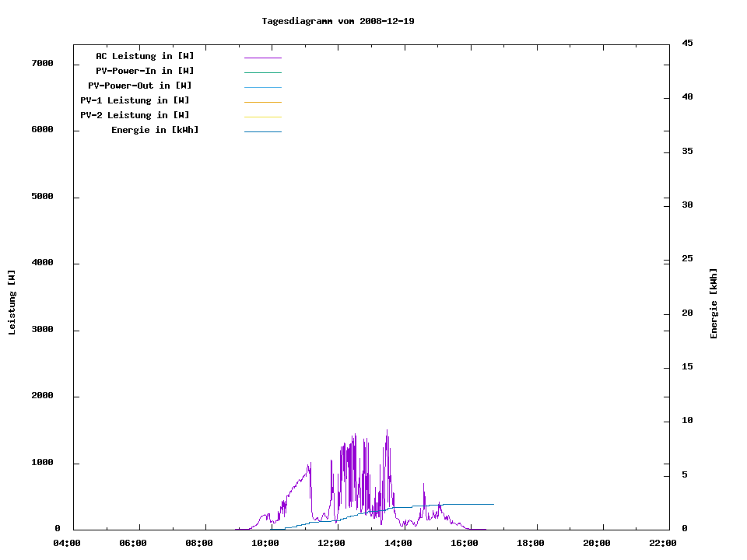Select the AC Leistung in [W] legend label
Image resolution: width=747 pixels, height=560 pixels.
(x=145, y=56)
